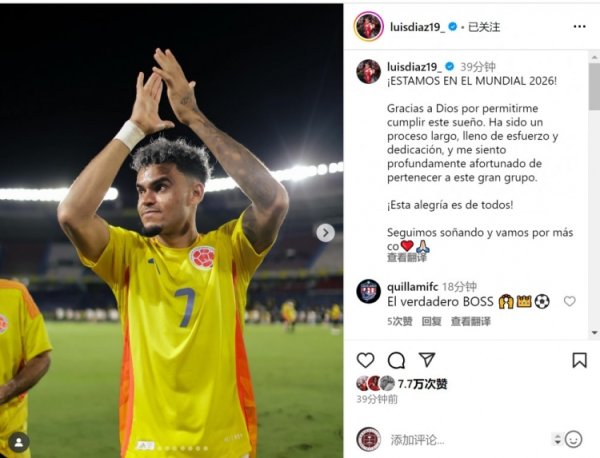Share post using paper plane icon
The image size is (600, 458).
427,360
